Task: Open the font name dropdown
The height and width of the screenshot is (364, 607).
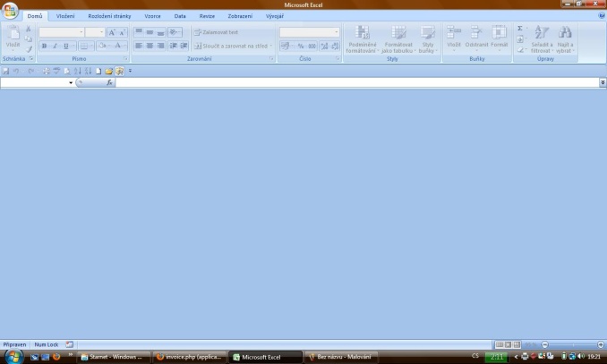Action: tap(81, 32)
